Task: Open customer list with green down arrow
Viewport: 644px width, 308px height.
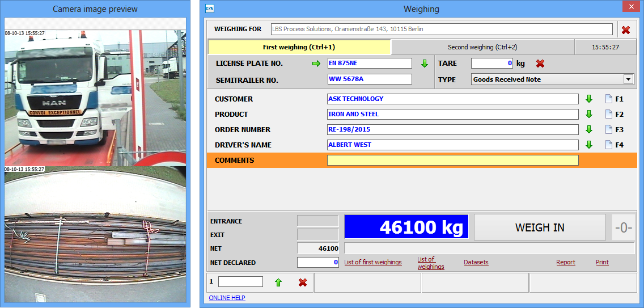Action: (589, 99)
